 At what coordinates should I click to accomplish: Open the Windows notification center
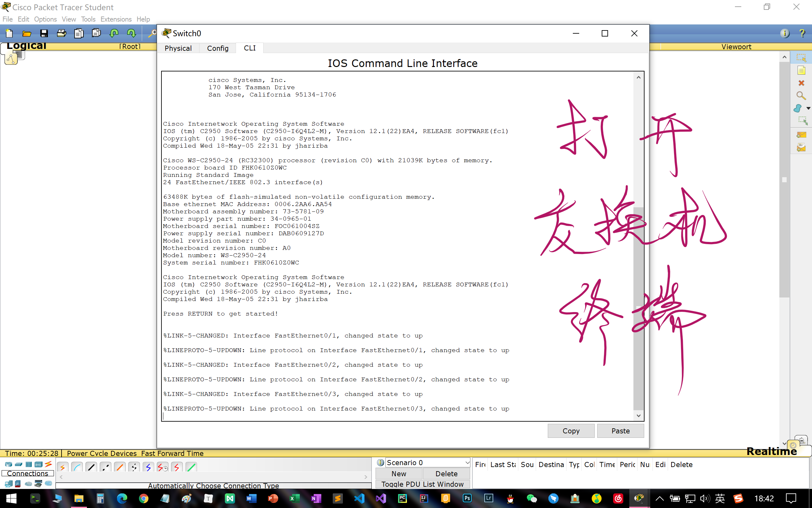791,498
